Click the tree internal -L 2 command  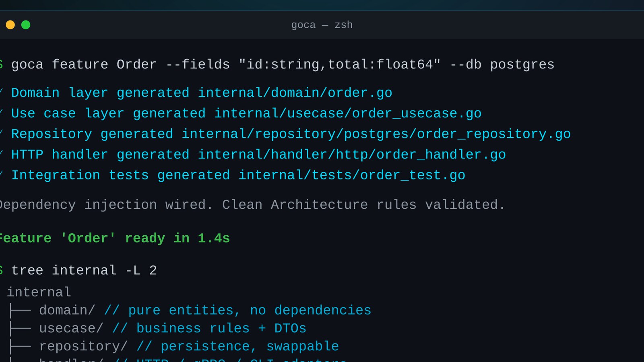84,270
